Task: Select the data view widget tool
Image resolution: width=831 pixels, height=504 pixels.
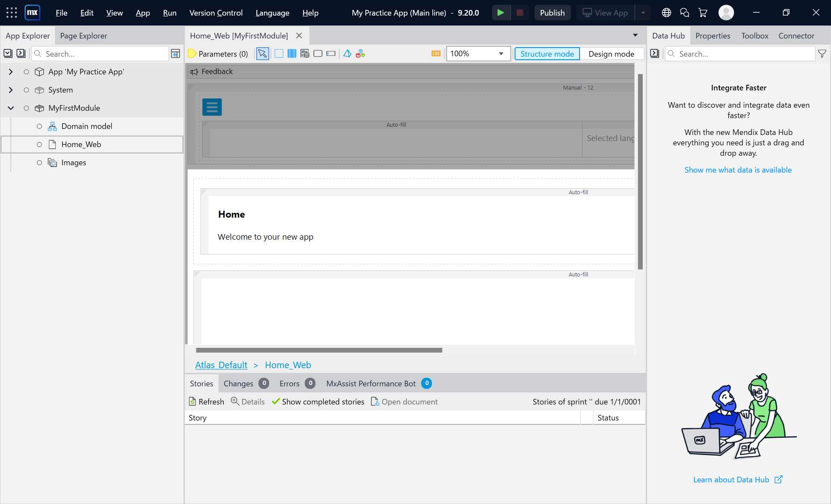Action: click(305, 54)
